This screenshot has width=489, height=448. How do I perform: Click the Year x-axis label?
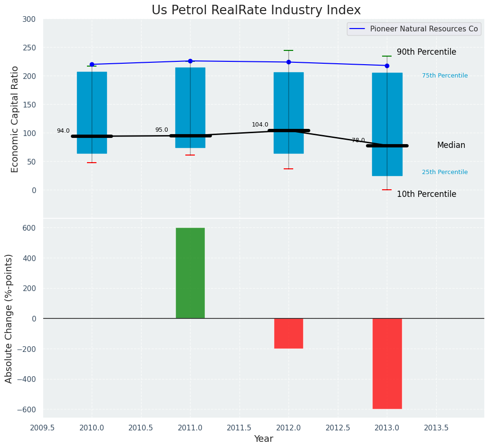click(x=263, y=439)
